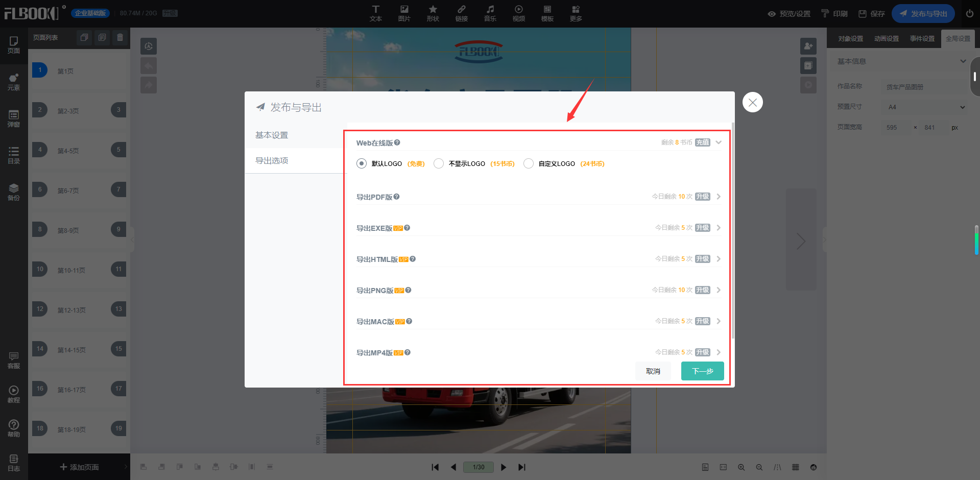Viewport: 980px width, 480px height.
Task: Click the Text tool icon in top toolbar
Action: (375, 13)
